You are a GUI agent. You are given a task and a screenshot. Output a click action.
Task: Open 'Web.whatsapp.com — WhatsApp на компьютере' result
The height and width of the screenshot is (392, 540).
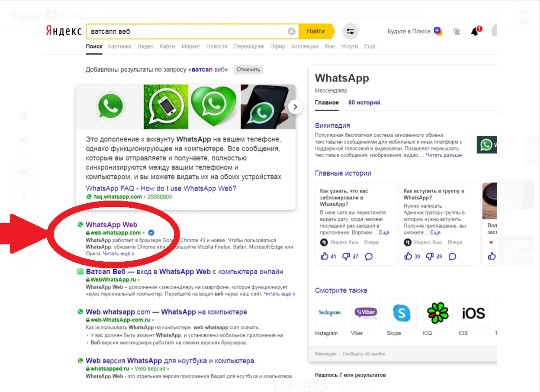click(166, 312)
